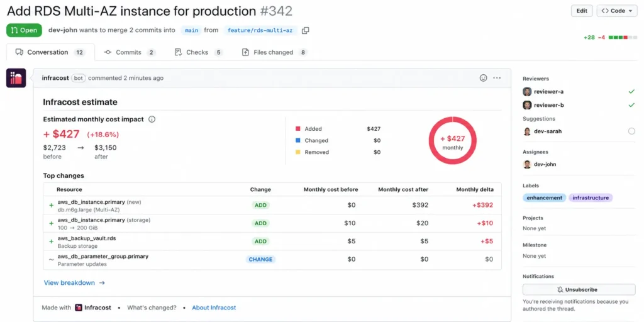Click the plus icon on the db.m6g.large row
Image resolution: width=644 pixels, height=322 pixels.
[52, 206]
